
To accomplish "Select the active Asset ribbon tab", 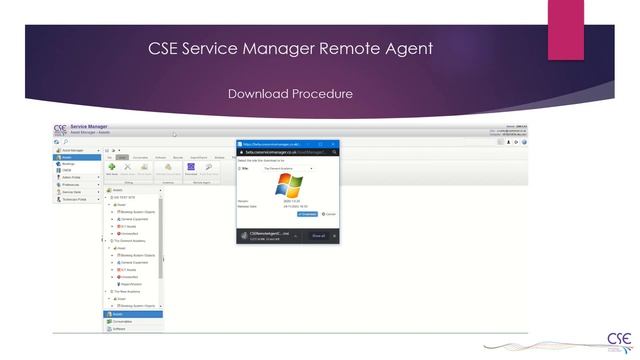I will 122,158.
